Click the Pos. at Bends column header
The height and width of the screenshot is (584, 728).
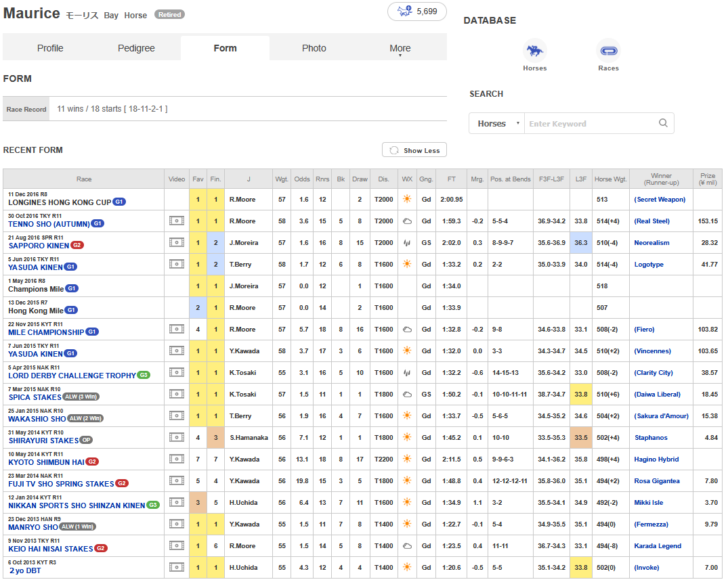[x=510, y=179]
